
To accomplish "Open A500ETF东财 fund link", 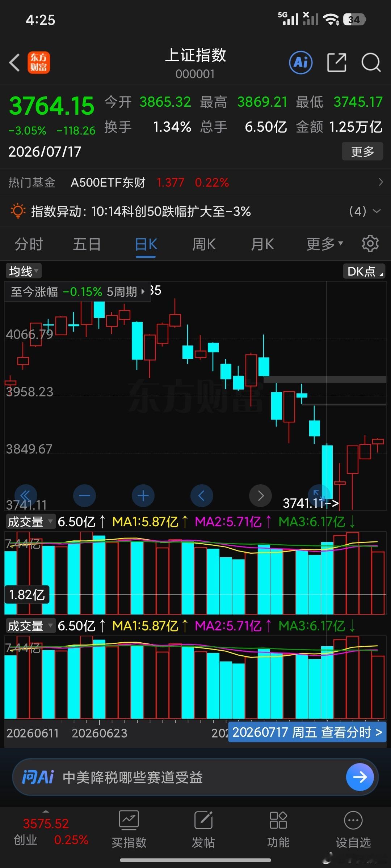I will pyautogui.click(x=108, y=182).
